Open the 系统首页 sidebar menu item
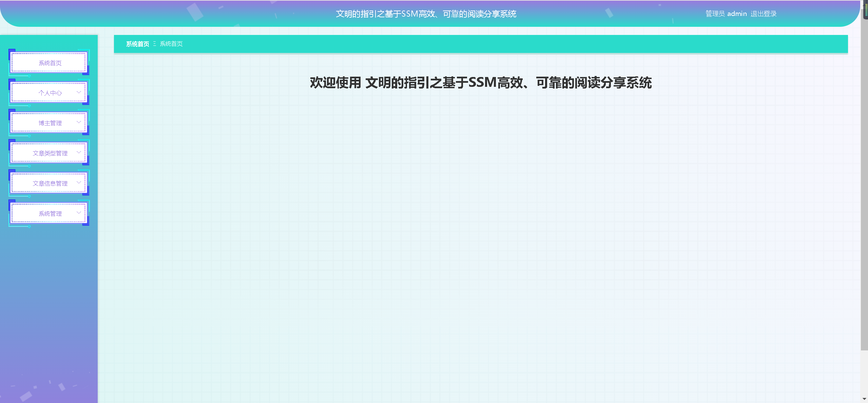 tap(50, 63)
